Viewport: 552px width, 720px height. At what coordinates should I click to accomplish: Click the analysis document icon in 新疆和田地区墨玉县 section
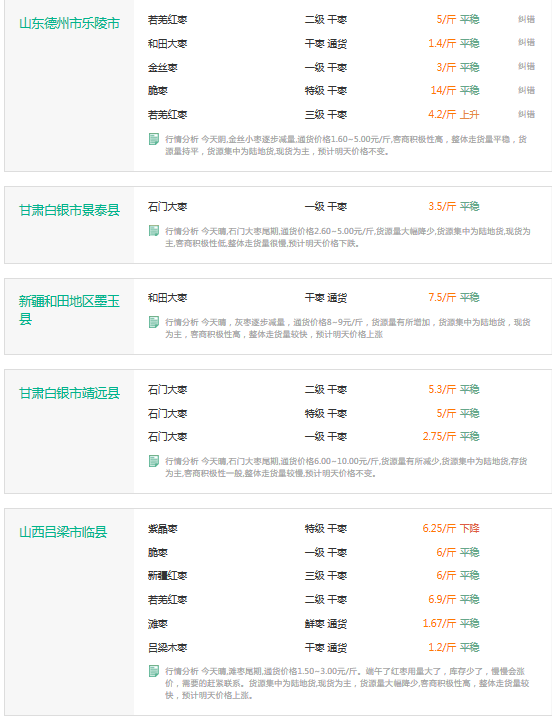[x=154, y=322]
